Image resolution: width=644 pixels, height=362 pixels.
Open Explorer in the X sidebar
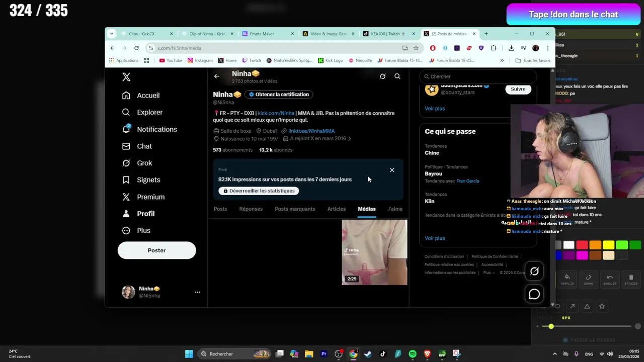pos(142,112)
